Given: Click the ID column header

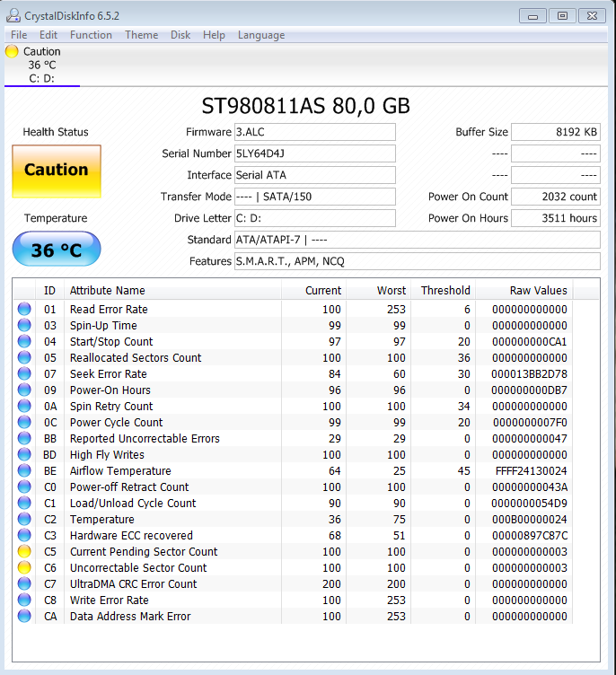Looking at the screenshot, I should [x=49, y=291].
